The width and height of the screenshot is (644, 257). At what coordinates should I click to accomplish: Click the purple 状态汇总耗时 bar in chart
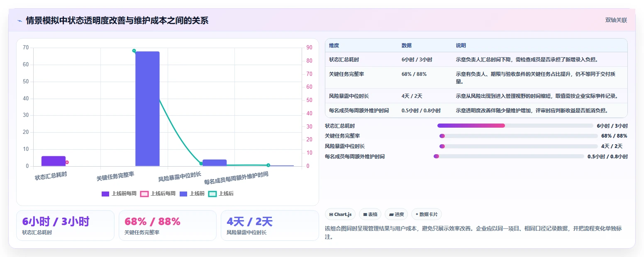click(54, 161)
